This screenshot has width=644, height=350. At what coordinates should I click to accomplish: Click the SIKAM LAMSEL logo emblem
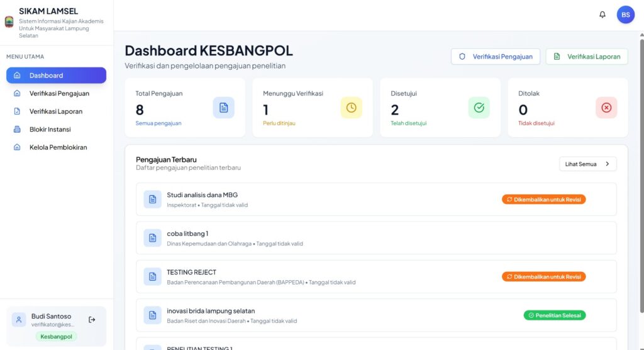point(9,21)
